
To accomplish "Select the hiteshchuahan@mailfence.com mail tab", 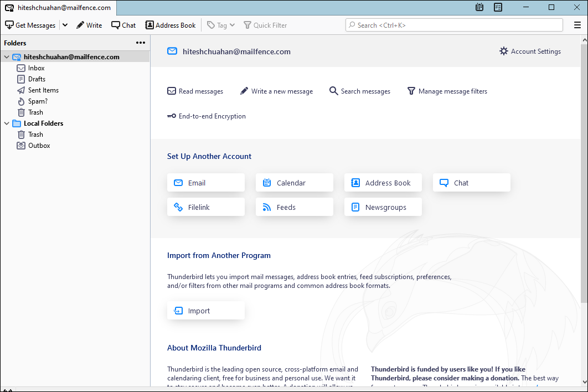I will [x=58, y=8].
